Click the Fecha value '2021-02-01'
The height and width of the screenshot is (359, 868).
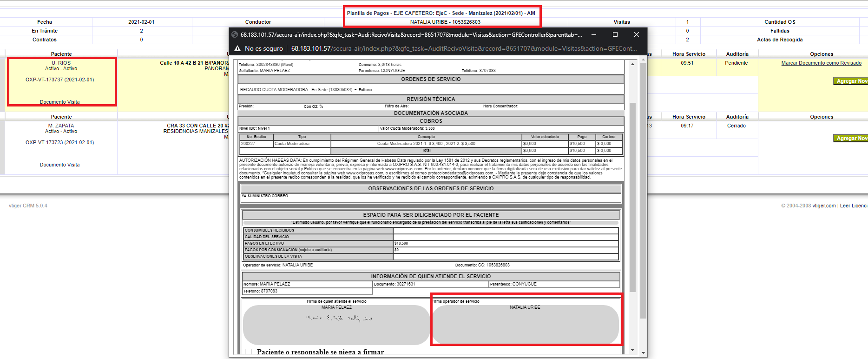point(141,22)
